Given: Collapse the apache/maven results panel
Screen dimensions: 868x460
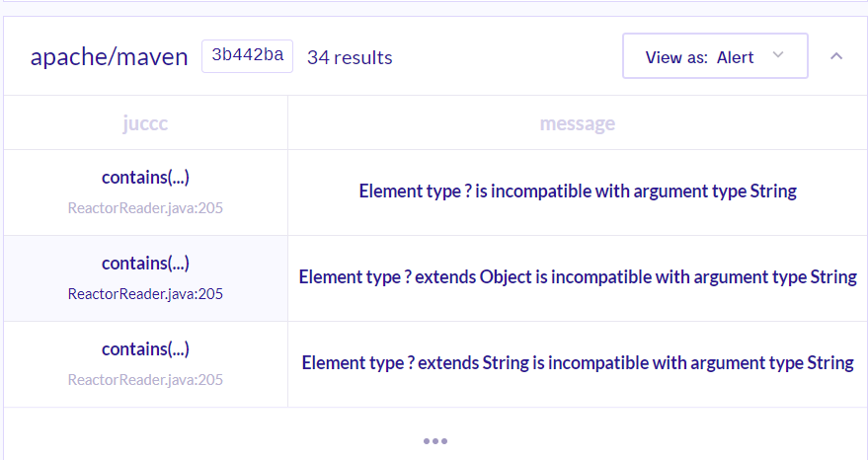Looking at the screenshot, I should click(x=836, y=56).
